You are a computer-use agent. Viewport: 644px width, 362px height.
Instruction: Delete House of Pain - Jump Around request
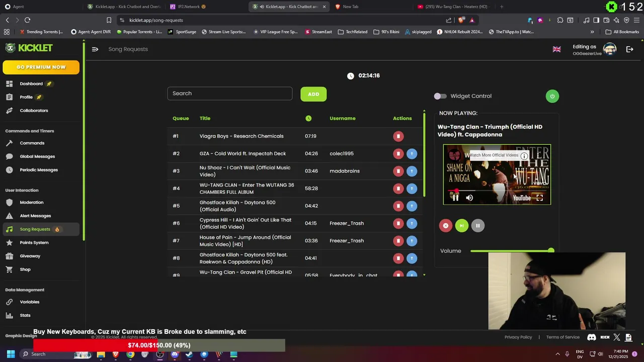[398, 241]
